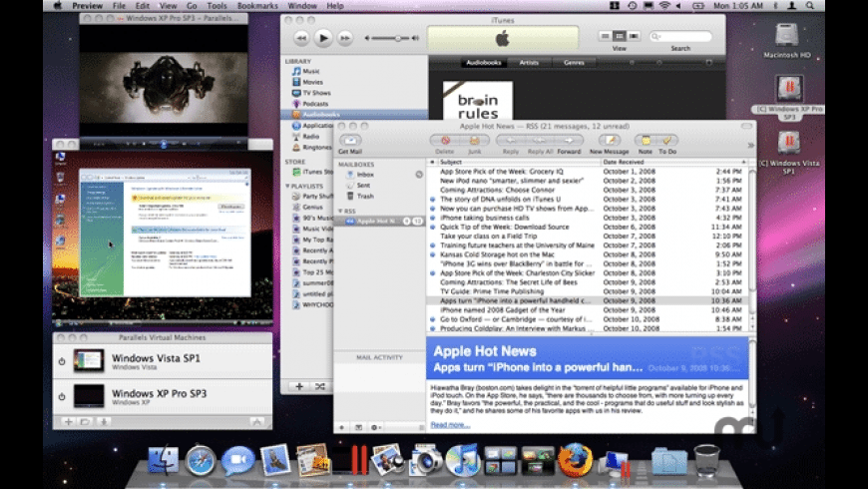This screenshot has height=489, width=868.
Task: Switch iTunes to the middle grid view
Action: 619,36
